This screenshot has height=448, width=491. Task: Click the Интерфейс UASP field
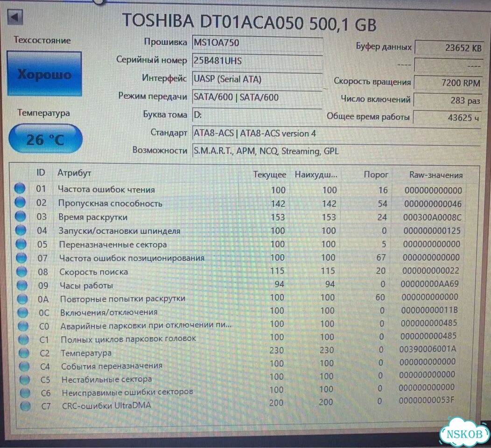coord(257,79)
